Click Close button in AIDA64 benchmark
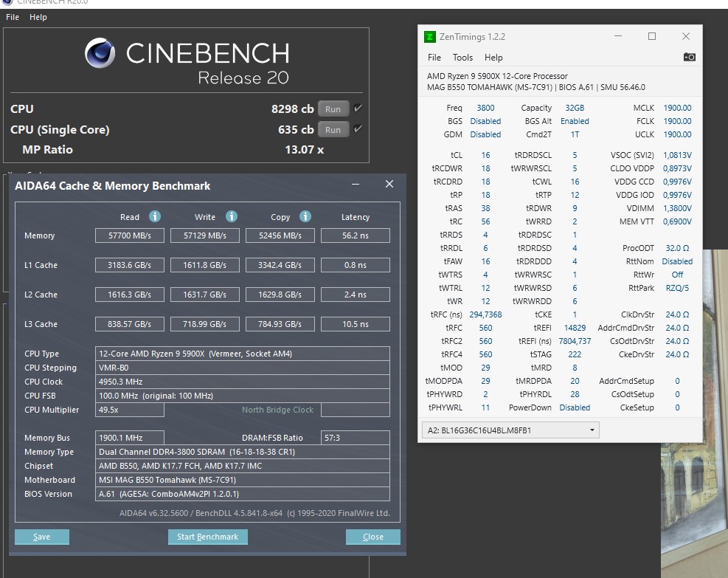Viewport: 728px width, 578px height. point(372,537)
